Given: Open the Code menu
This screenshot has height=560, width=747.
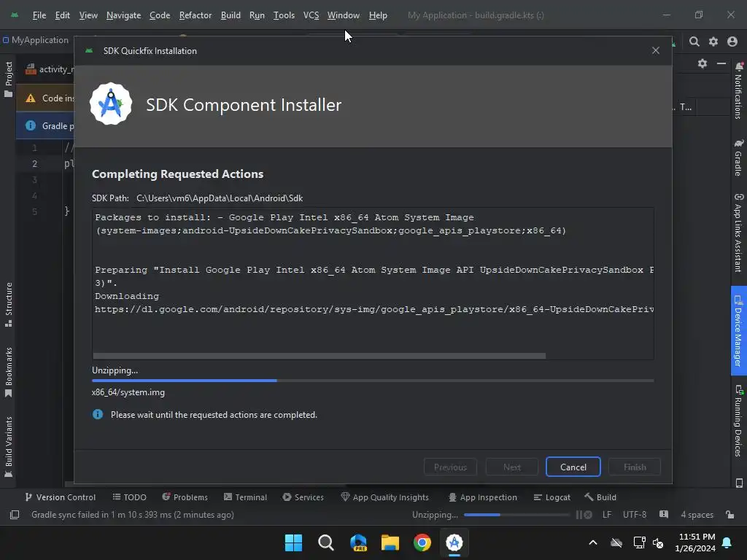Looking at the screenshot, I should (160, 15).
